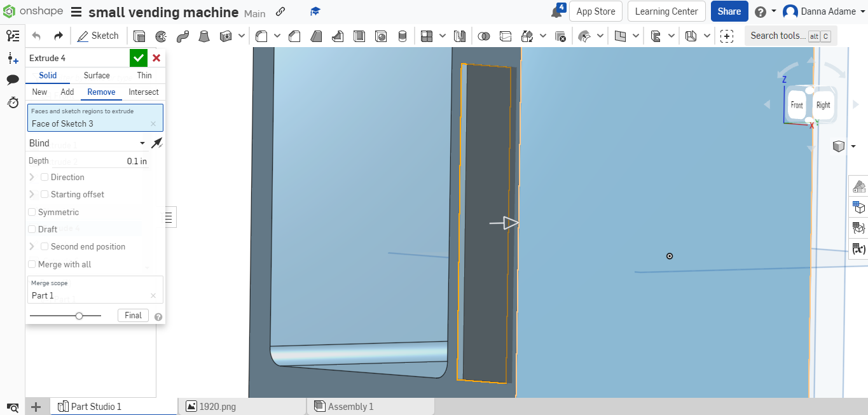868x415 pixels.
Task: Check the Merge with all checkbox
Action: click(x=32, y=264)
